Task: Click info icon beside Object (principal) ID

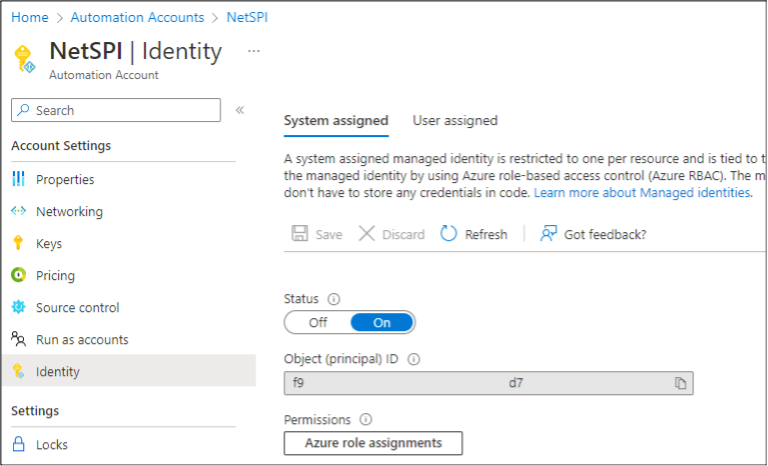Action: [414, 359]
